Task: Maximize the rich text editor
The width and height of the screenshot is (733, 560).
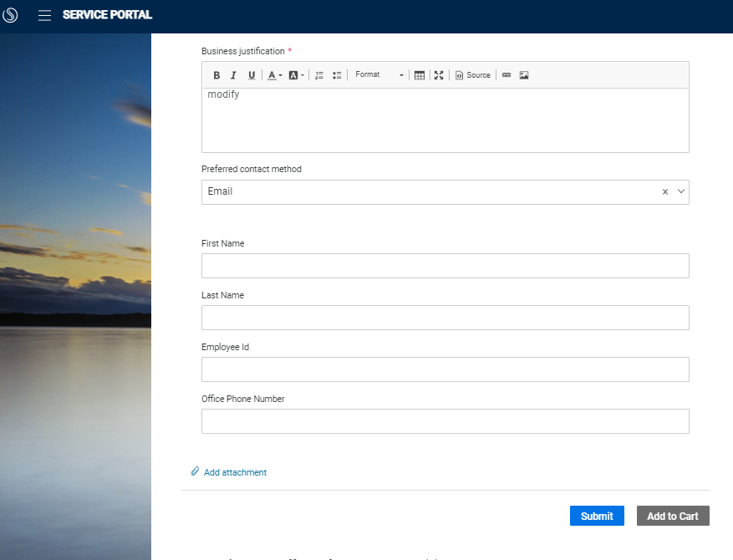Action: (x=439, y=74)
